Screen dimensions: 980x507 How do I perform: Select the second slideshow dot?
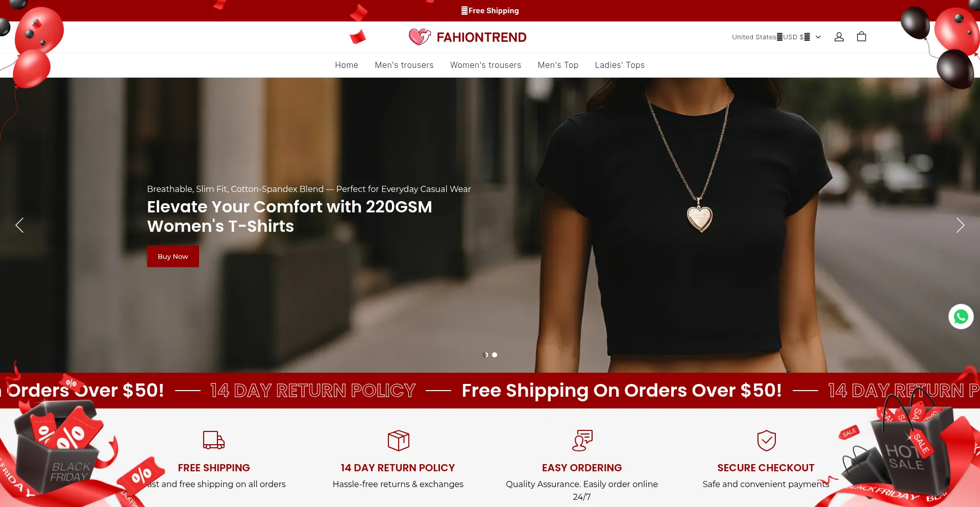coord(495,355)
